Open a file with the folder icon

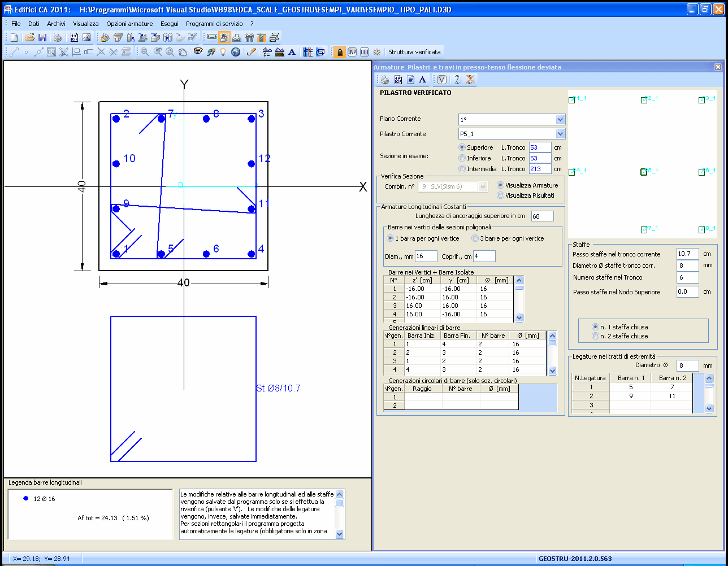coord(29,38)
